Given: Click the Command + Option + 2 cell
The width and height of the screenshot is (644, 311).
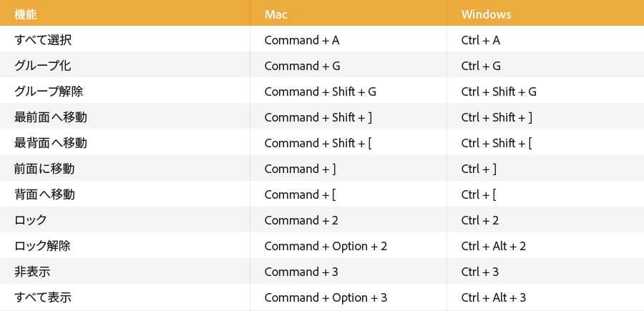Looking at the screenshot, I should pyautogui.click(x=326, y=246).
